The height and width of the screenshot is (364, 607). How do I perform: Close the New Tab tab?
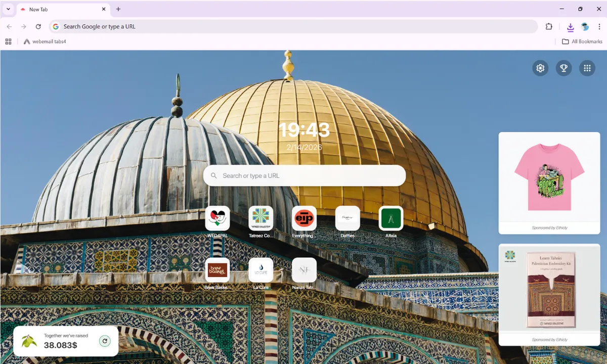(104, 9)
